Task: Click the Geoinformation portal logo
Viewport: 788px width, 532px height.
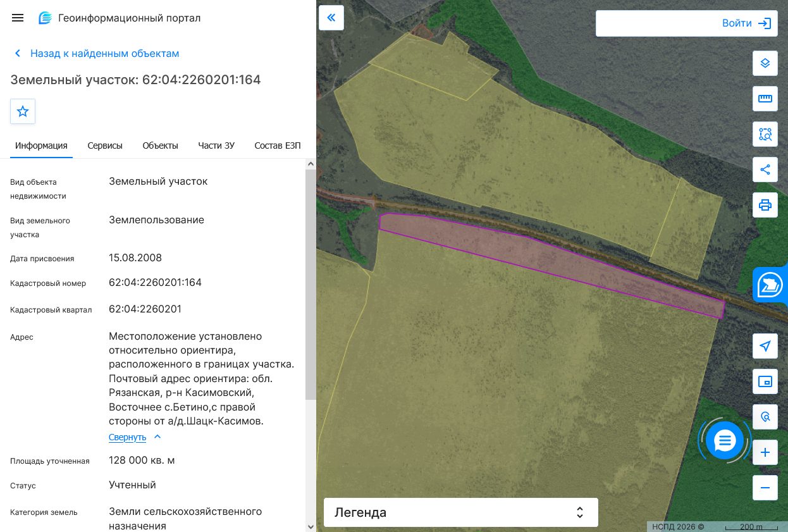Action: pos(45,18)
